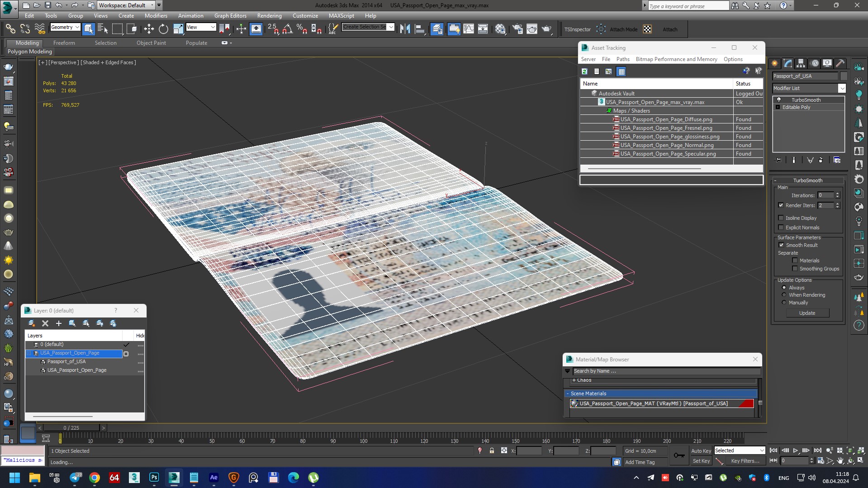868x488 pixels.
Task: Open the Select by Name tool
Action: [103, 29]
